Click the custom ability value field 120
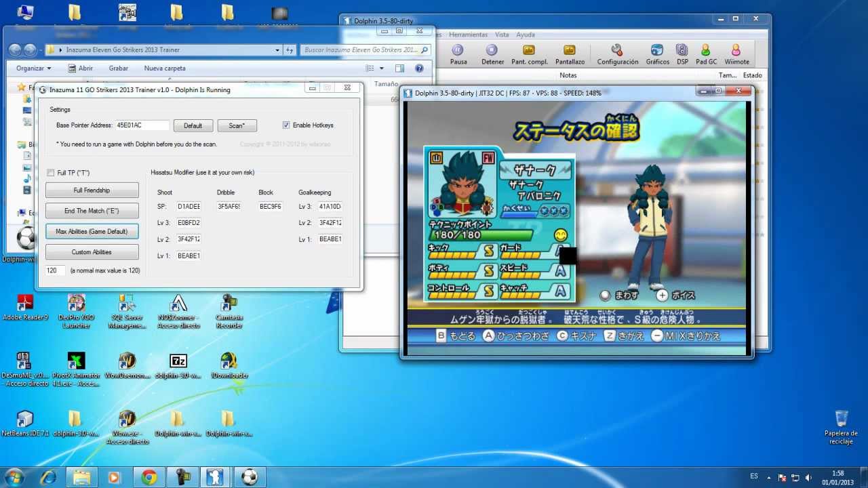This screenshot has height=488, width=868. click(56, 270)
